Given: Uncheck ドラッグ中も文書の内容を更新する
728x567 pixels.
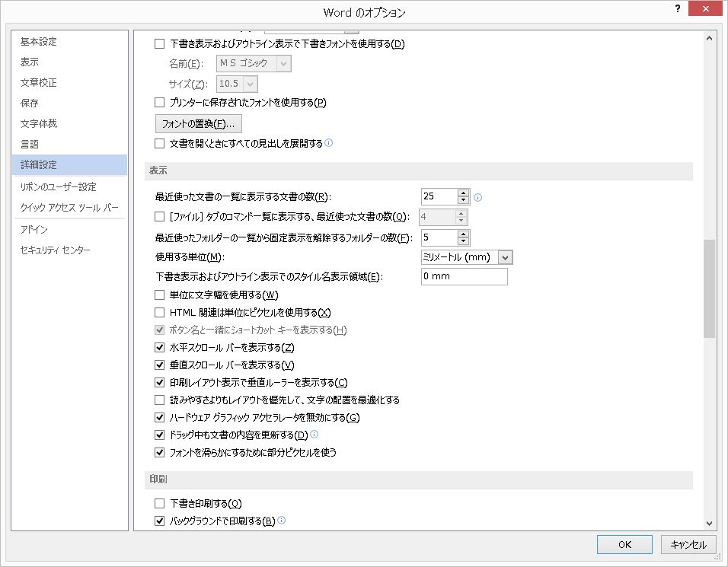Looking at the screenshot, I should (159, 435).
